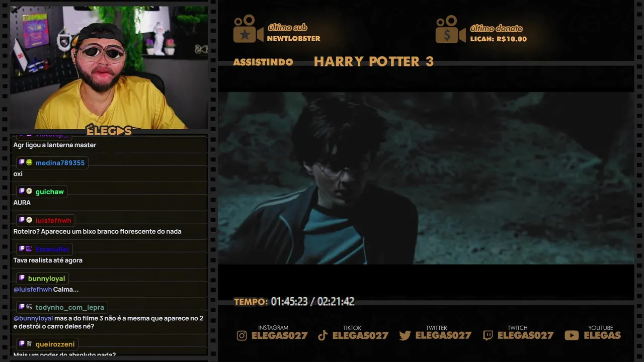Click the ELEGAS027 Twitter handle
This screenshot has width=644, height=362.
coord(443,335)
